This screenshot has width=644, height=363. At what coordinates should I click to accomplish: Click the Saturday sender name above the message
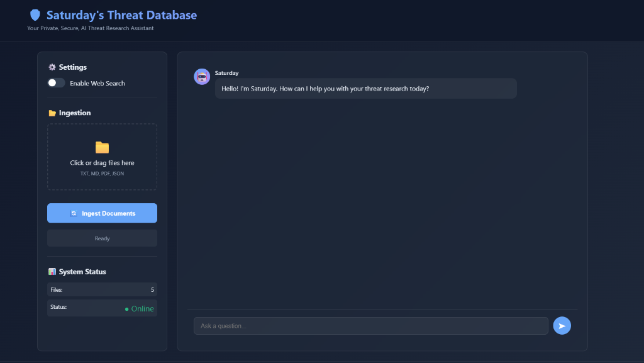click(226, 73)
